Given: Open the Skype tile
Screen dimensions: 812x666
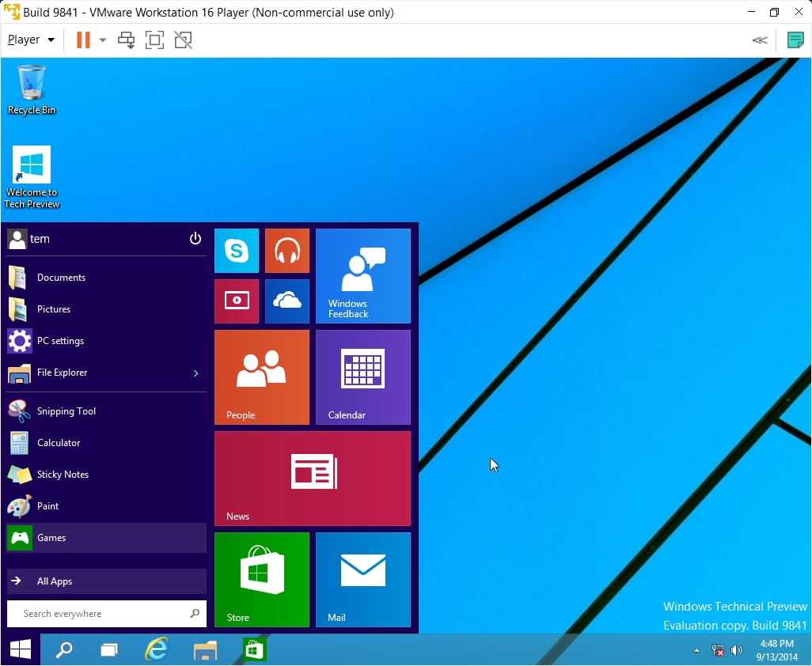Looking at the screenshot, I should [x=236, y=251].
